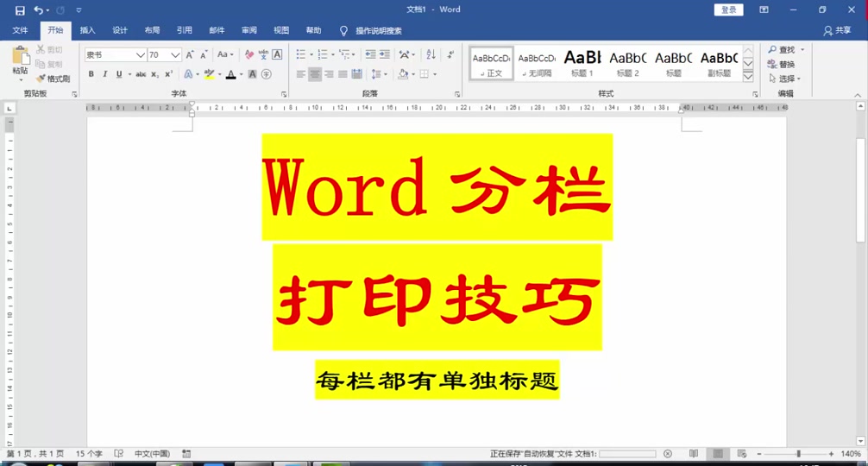The height and width of the screenshot is (466, 868).
Task: Toggle Underline formatting
Action: (x=118, y=74)
